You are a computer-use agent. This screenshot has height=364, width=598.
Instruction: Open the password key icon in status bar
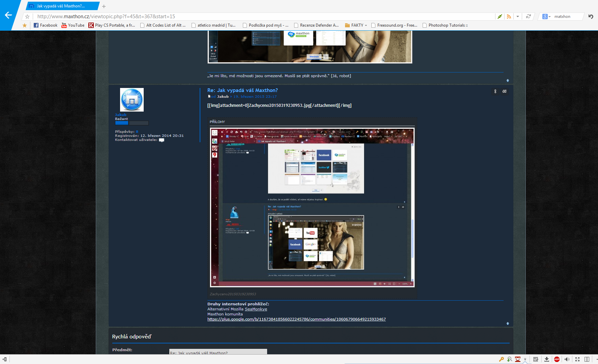[x=502, y=359]
